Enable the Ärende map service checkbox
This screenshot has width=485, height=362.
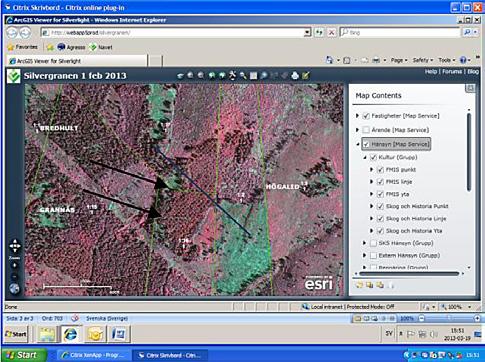(x=366, y=130)
